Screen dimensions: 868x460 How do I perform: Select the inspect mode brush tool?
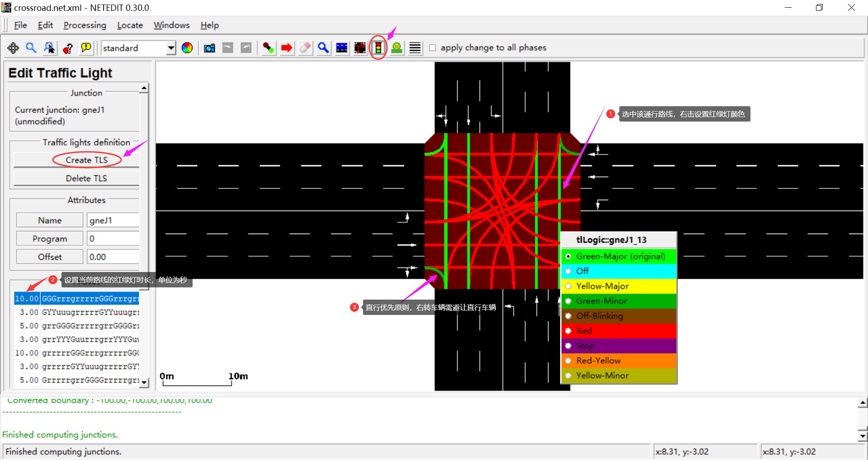(x=268, y=47)
